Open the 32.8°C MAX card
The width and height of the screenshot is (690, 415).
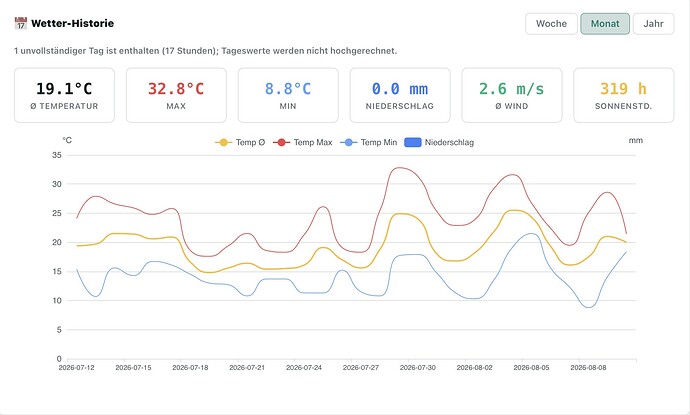click(176, 95)
